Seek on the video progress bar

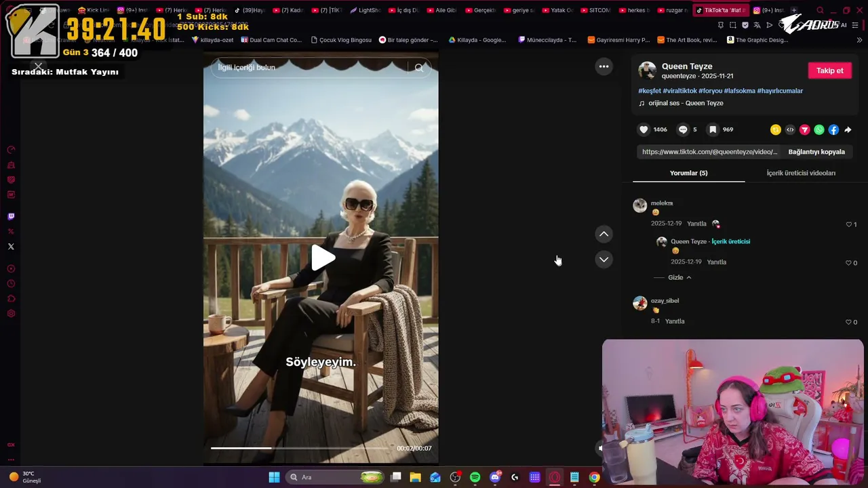[300, 448]
